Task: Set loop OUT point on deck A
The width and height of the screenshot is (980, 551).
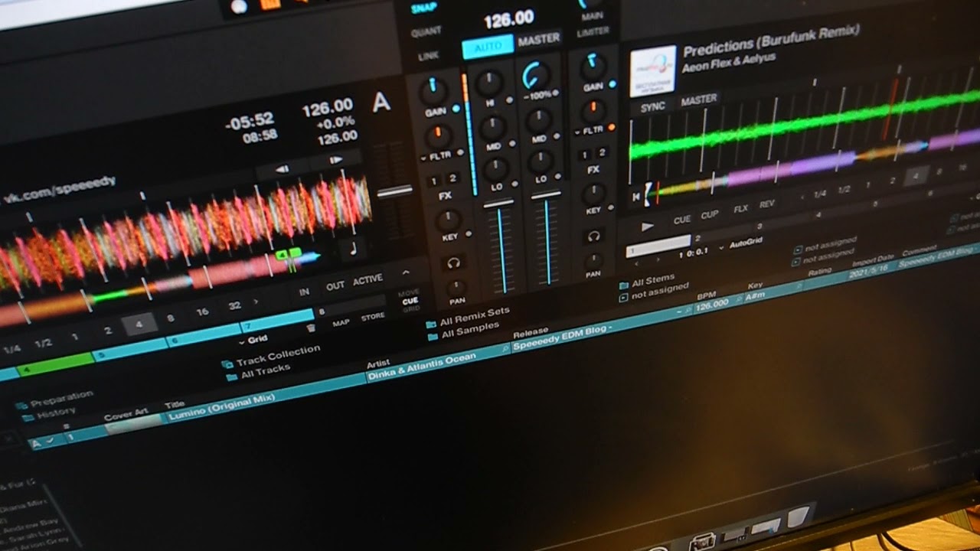Action: click(335, 286)
